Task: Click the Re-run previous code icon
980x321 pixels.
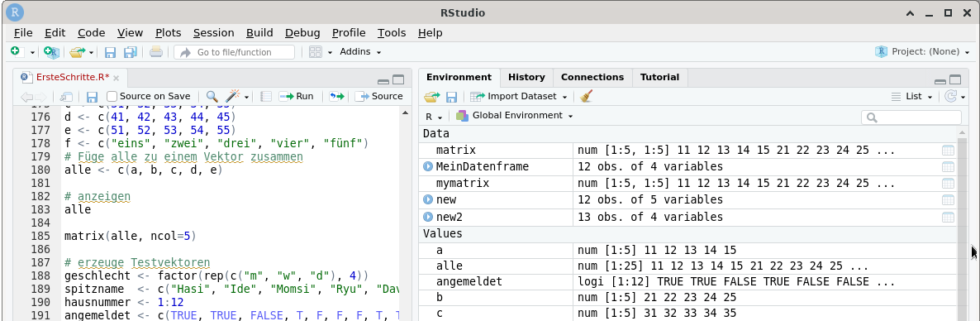Action: [337, 96]
